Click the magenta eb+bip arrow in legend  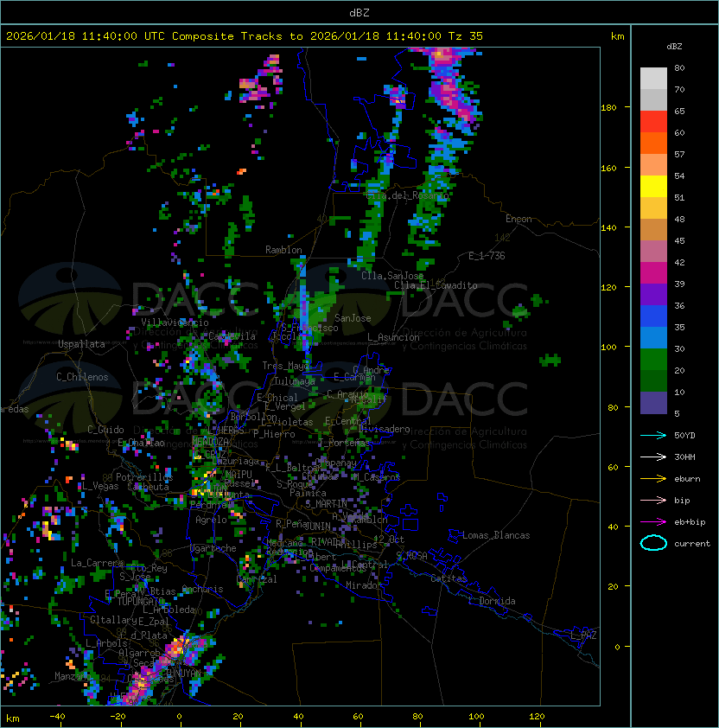pyautogui.click(x=653, y=522)
